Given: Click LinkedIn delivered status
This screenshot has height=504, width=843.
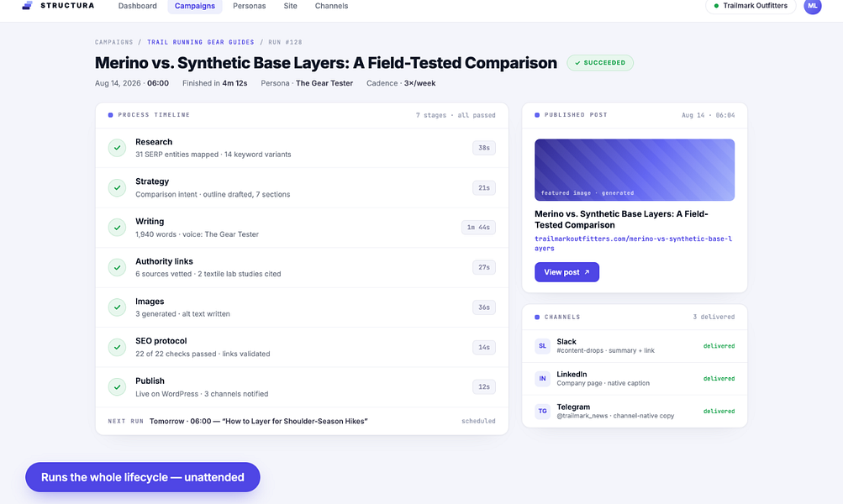Looking at the screenshot, I should (719, 378).
